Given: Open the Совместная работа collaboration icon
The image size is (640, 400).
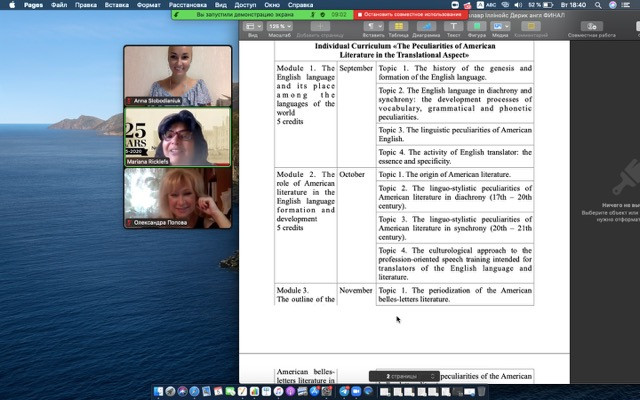Looking at the screenshot, I should [x=591, y=28].
